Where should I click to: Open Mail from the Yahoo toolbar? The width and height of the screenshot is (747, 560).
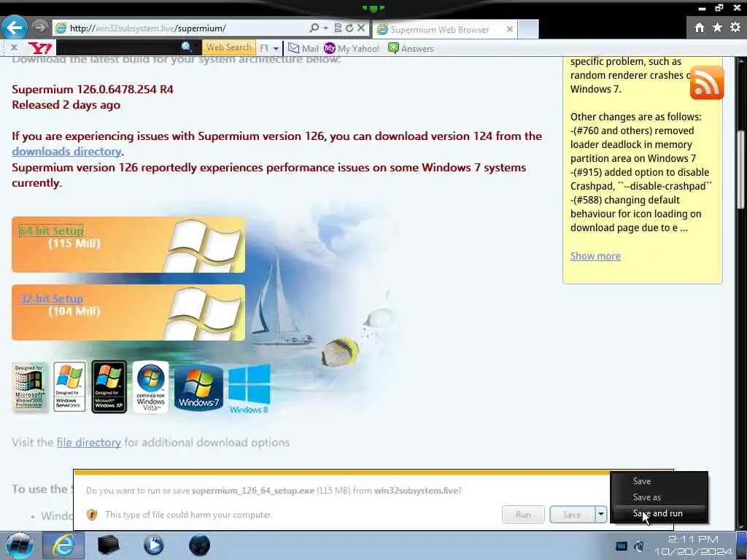(x=303, y=49)
